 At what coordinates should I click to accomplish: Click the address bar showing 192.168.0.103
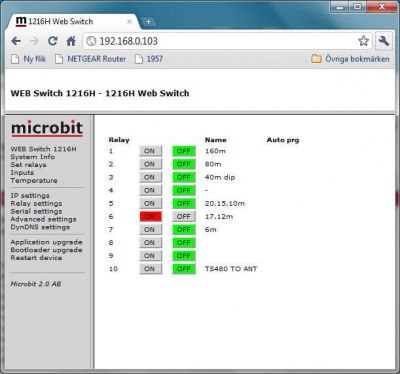220,41
